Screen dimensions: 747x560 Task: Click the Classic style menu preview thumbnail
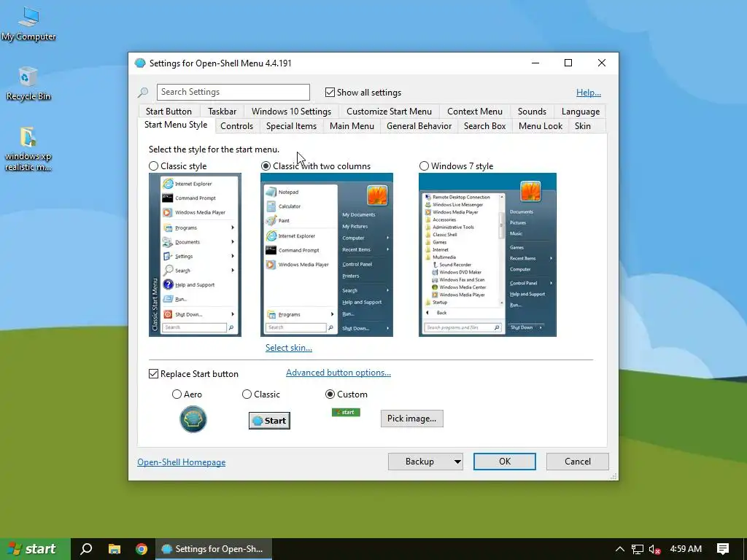tap(195, 254)
